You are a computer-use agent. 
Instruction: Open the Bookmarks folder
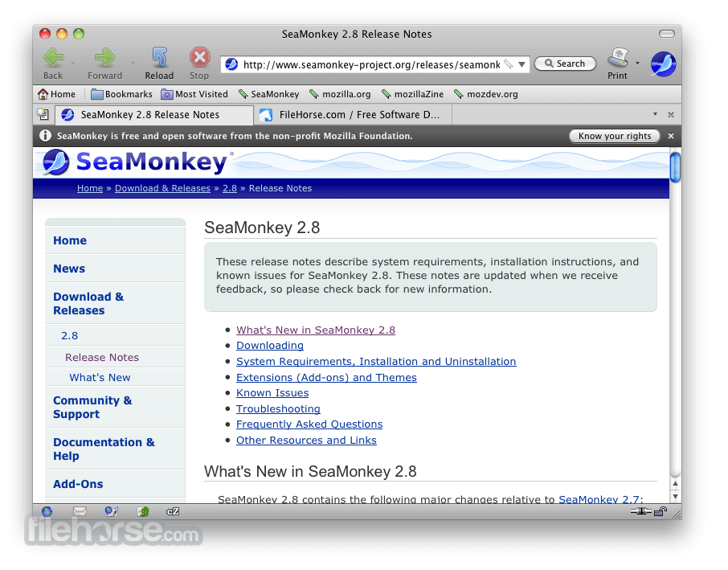point(121,94)
